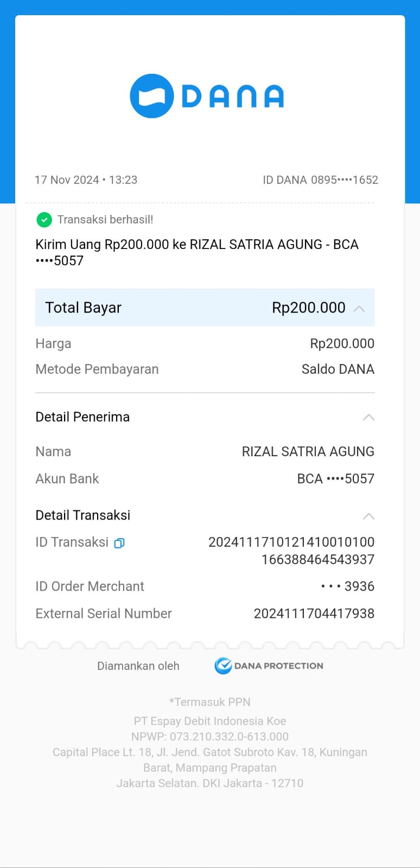420x868 pixels.
Task: Collapse the Detail Transaksi section
Action: pos(368,516)
